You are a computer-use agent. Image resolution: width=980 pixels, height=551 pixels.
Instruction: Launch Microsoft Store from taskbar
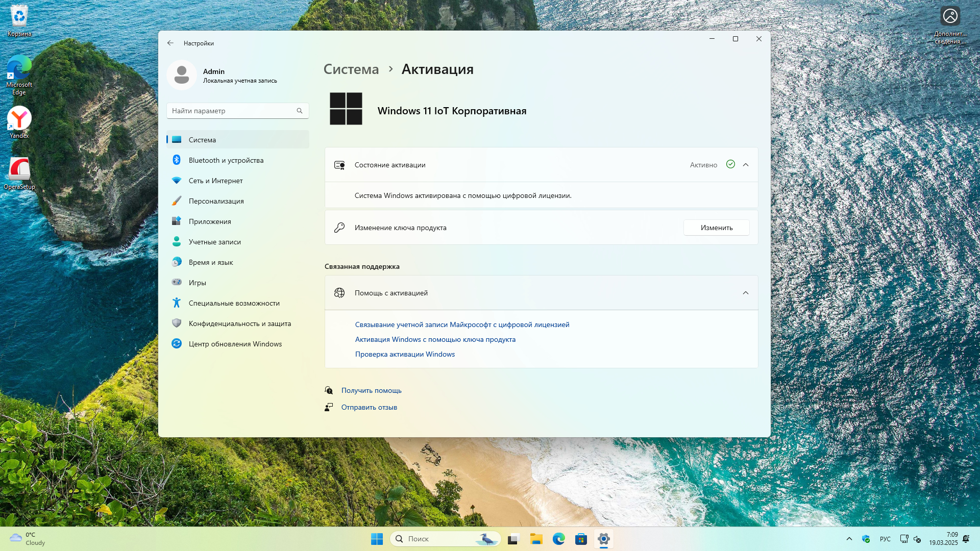[x=581, y=539]
